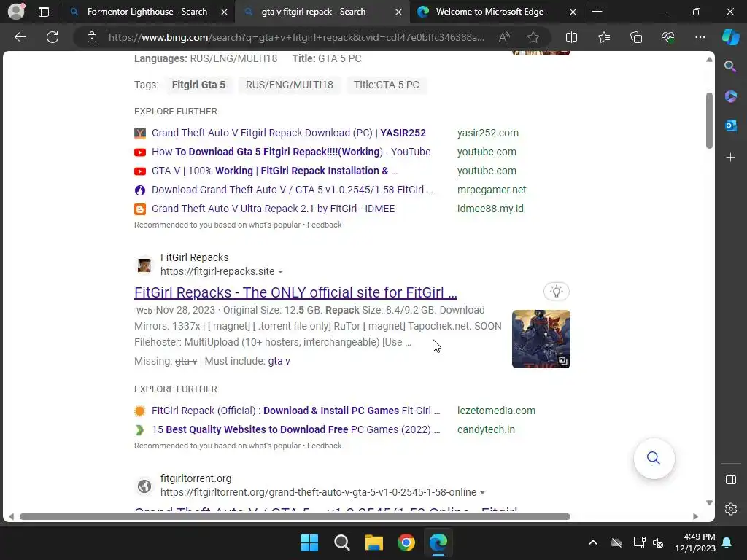Click yasir252.com domain text
The width and height of the screenshot is (747, 560).
point(488,133)
